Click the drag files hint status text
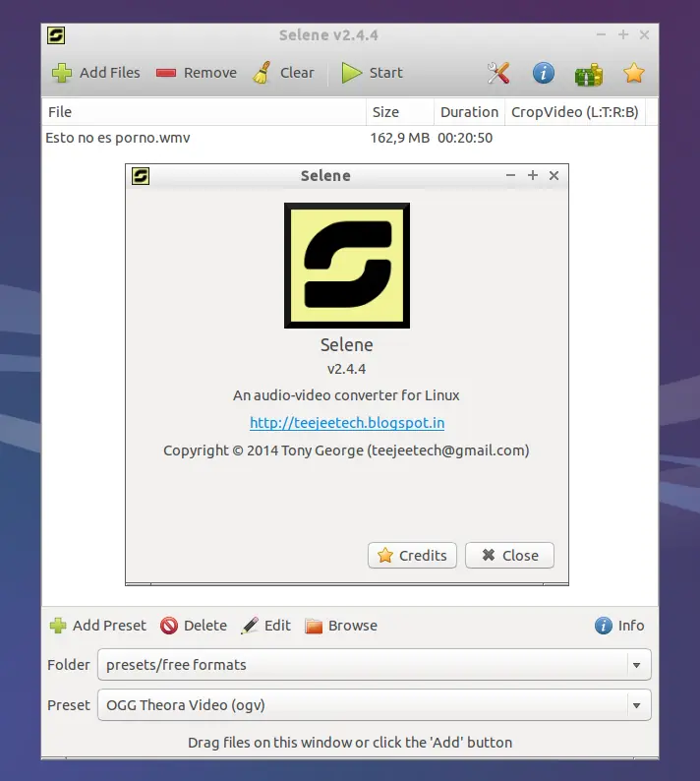Screen dimensions: 700x781 [x=350, y=743]
